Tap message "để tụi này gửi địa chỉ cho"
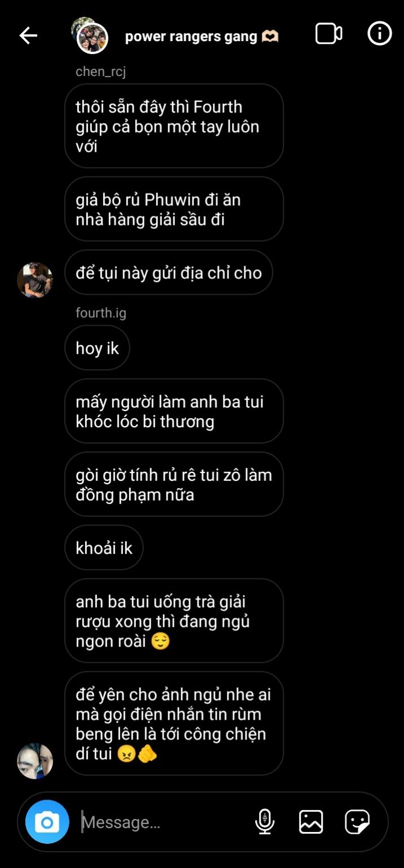The width and height of the screenshot is (404, 868). [x=169, y=272]
